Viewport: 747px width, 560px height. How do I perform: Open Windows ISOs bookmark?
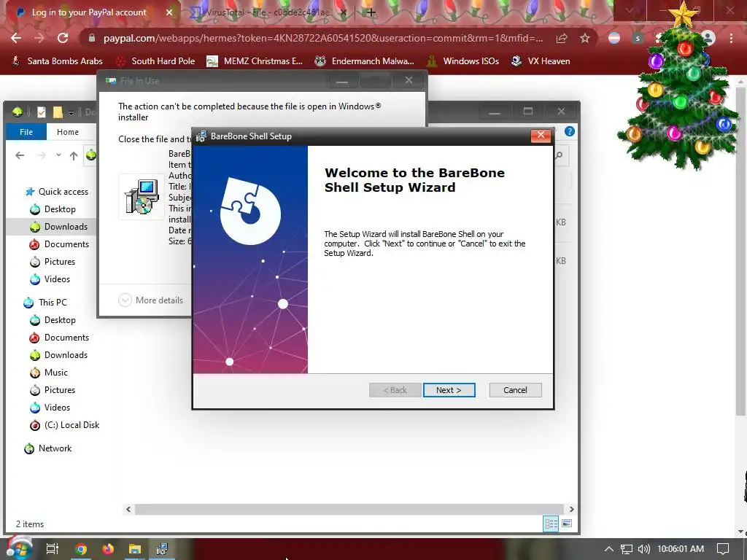tap(463, 61)
